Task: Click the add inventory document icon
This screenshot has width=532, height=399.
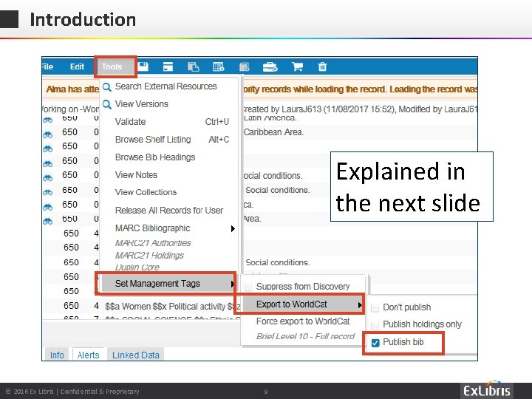Action: click(245, 66)
